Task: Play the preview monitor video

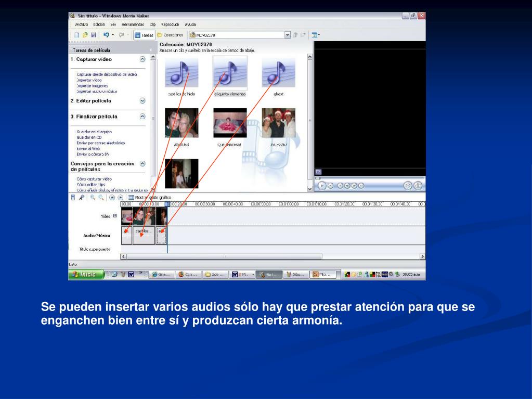Action: (322, 185)
